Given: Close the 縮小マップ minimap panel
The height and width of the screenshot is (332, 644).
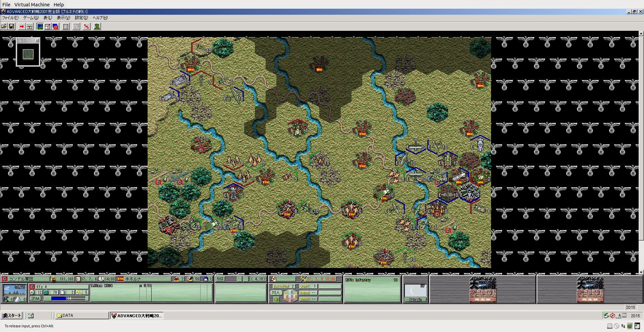Looking at the screenshot, I should [x=37, y=41].
